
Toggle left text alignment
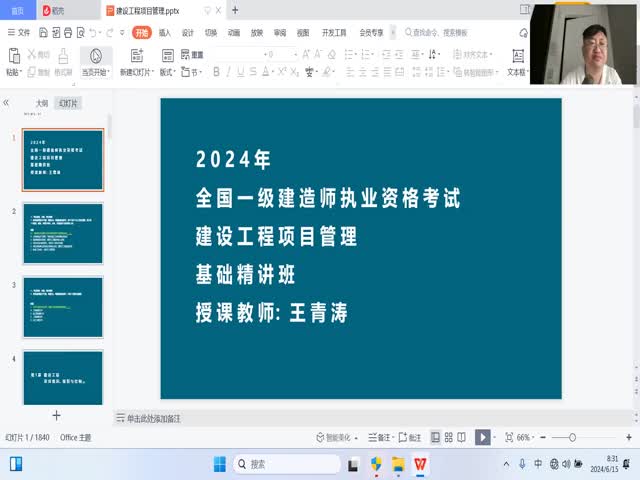click(x=350, y=72)
